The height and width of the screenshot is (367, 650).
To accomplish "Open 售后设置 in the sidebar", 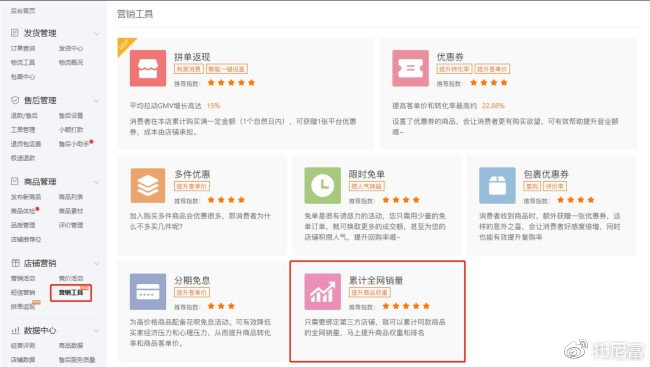I will coord(71,116).
